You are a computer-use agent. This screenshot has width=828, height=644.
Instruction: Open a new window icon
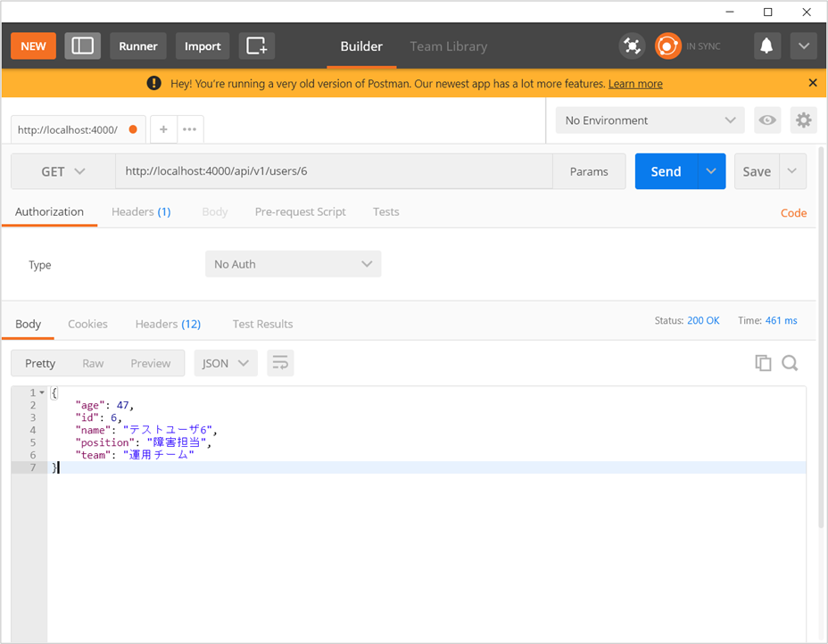257,45
